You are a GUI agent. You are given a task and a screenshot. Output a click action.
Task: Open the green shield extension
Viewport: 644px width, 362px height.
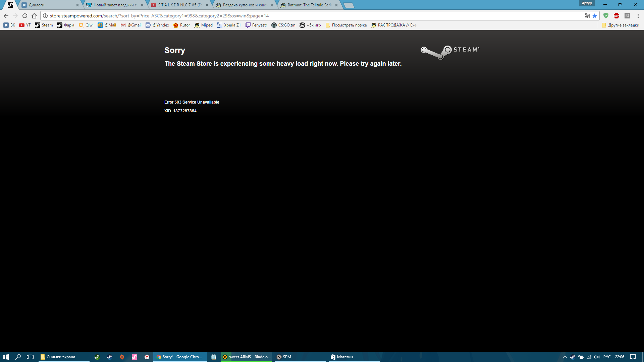pyautogui.click(x=606, y=16)
